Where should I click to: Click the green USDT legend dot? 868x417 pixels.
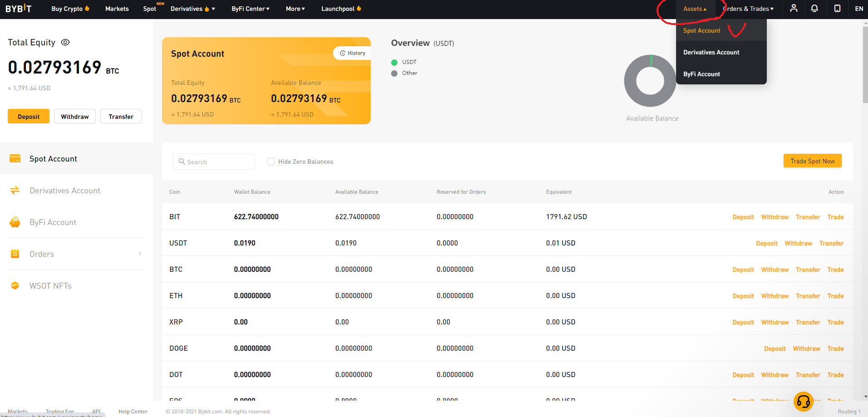(x=394, y=62)
